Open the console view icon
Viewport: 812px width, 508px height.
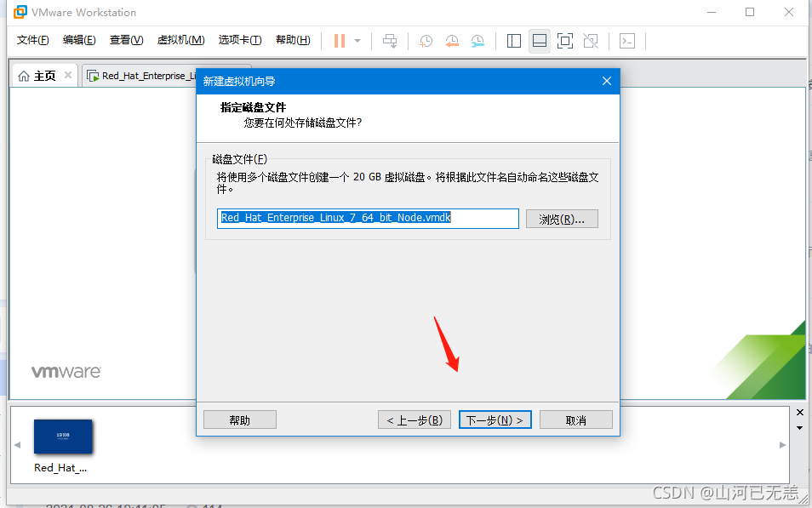click(627, 41)
